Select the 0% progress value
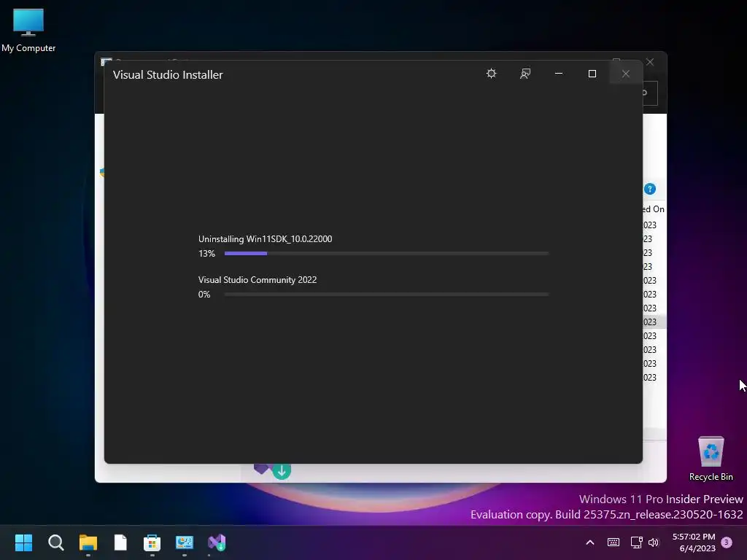 click(204, 295)
